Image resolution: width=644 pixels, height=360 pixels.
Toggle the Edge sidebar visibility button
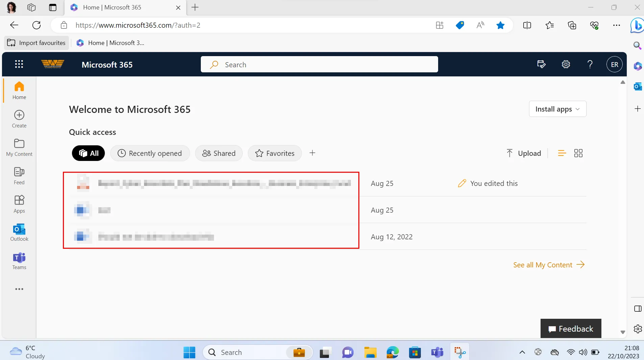638,309
